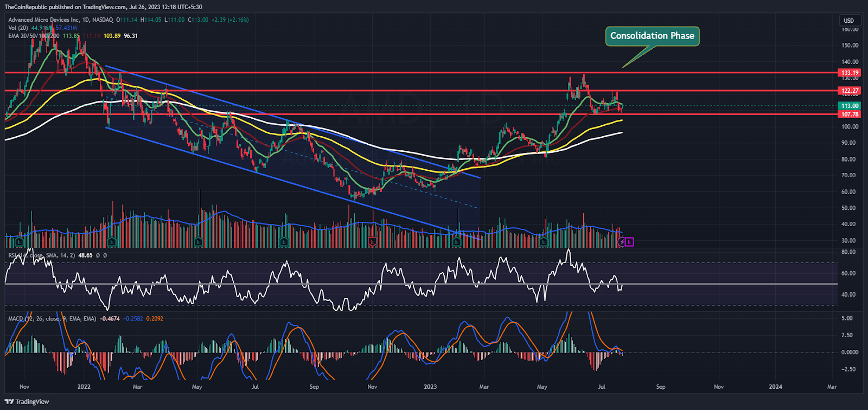Viewport: 868px width, 410px height.
Task: Click the MACD 5.00 scale label
Action: pyautogui.click(x=846, y=318)
